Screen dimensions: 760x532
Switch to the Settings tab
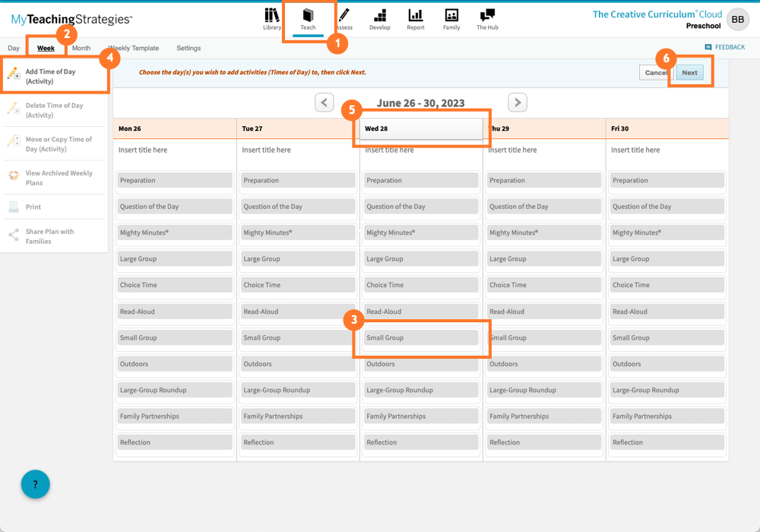[188, 47]
